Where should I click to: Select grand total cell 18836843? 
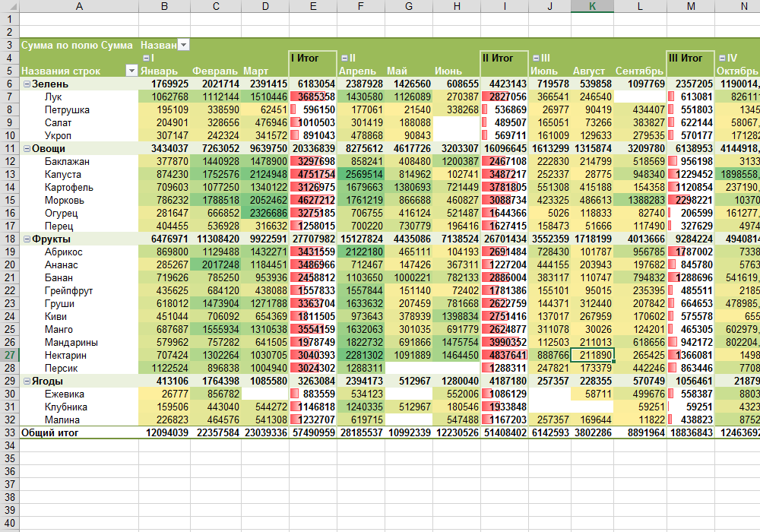point(691,432)
